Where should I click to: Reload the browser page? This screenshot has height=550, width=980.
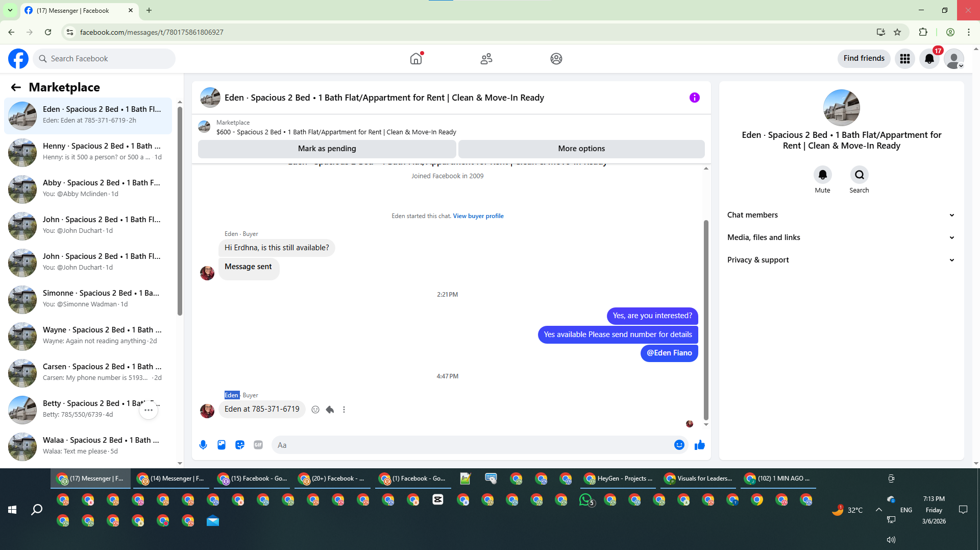tap(48, 32)
